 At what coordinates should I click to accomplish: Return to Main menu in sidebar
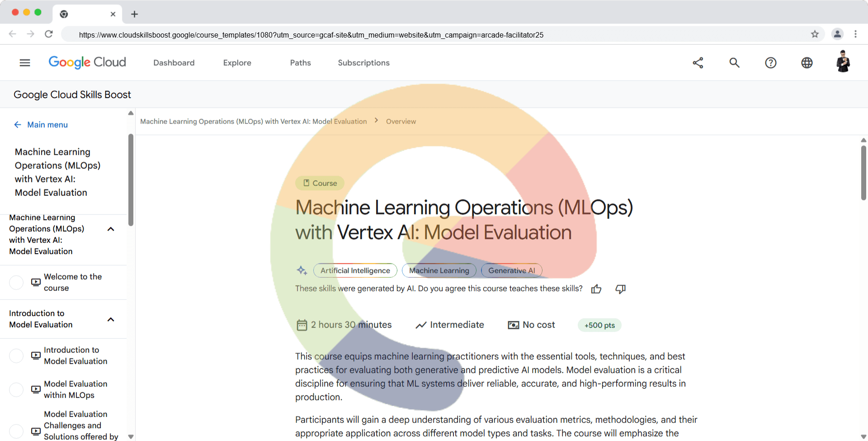[41, 124]
